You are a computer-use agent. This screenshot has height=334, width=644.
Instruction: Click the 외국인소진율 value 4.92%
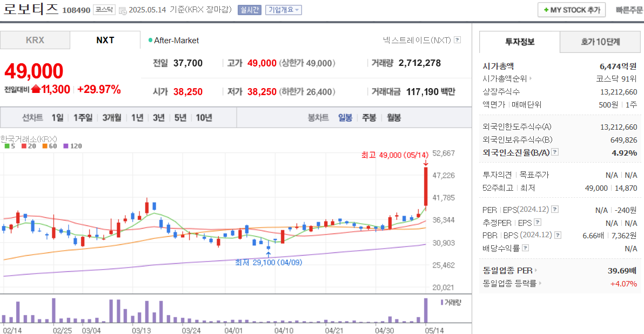pyautogui.click(x=625, y=153)
